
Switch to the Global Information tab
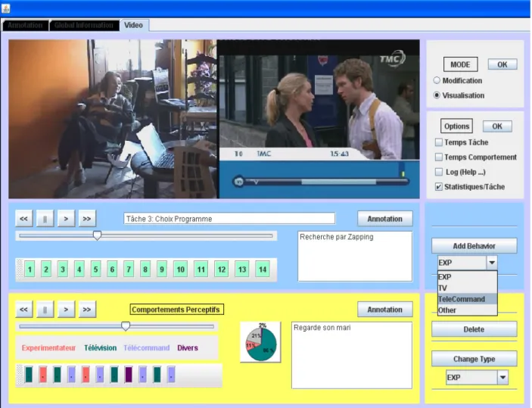click(84, 25)
